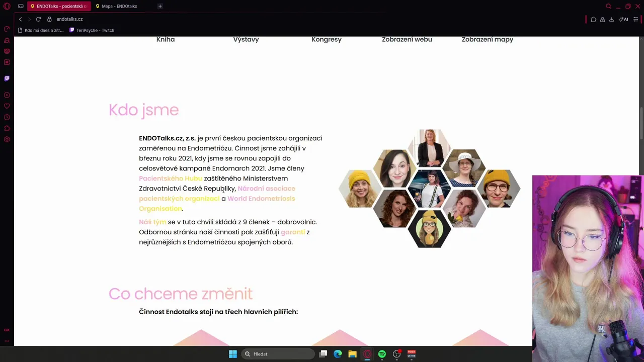
Task: Click the far-left yellow beanie hexagon photo
Action: [x=359, y=189]
